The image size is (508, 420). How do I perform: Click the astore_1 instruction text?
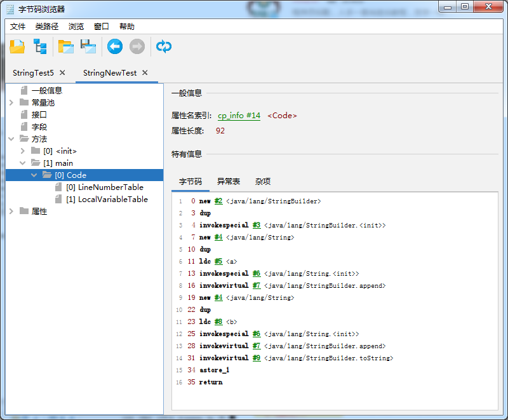(215, 370)
